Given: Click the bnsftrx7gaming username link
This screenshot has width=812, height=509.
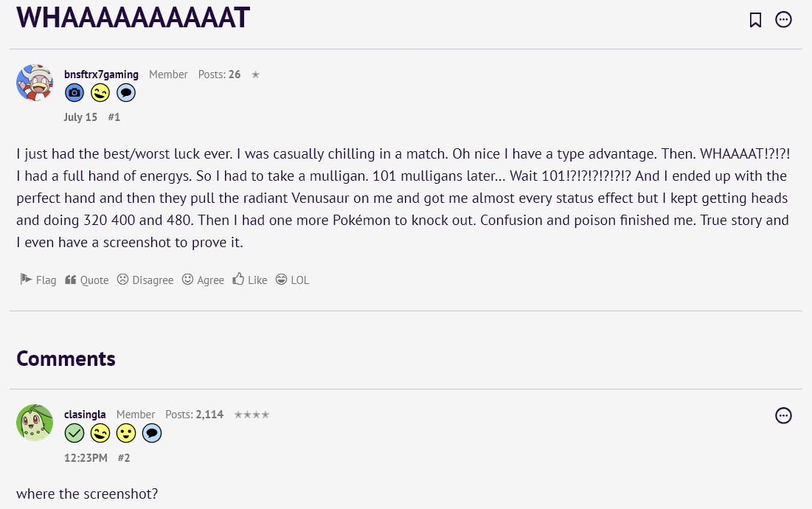Looking at the screenshot, I should 101,75.
